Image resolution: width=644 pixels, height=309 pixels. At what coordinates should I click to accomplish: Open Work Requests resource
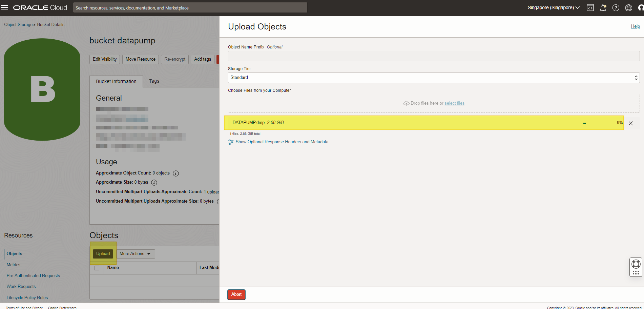coord(21,286)
